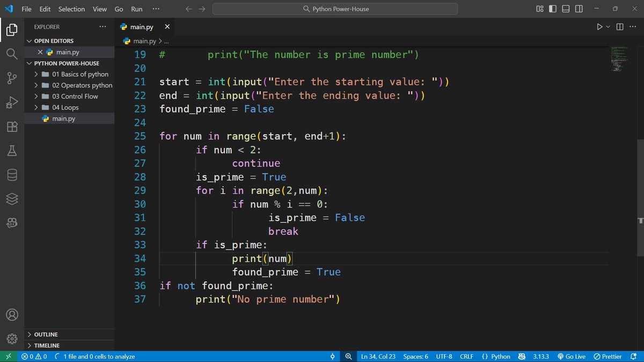The height and width of the screenshot is (362, 644).
Task: Open the Source Control view icon
Action: 12,79
